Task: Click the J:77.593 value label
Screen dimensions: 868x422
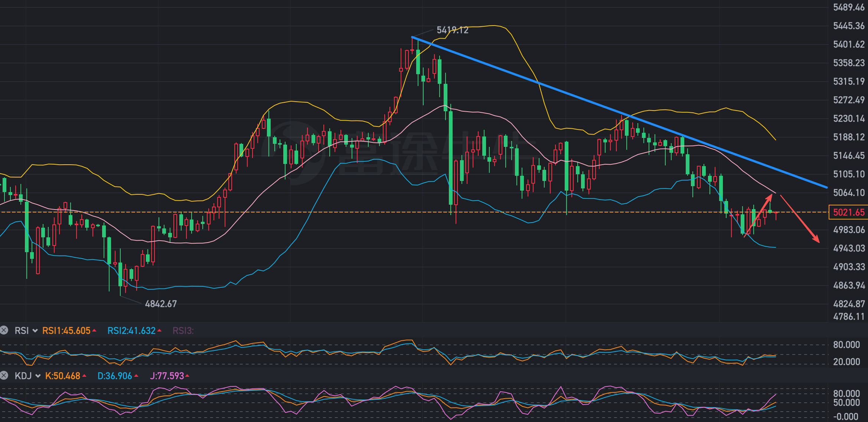Action: [167, 376]
